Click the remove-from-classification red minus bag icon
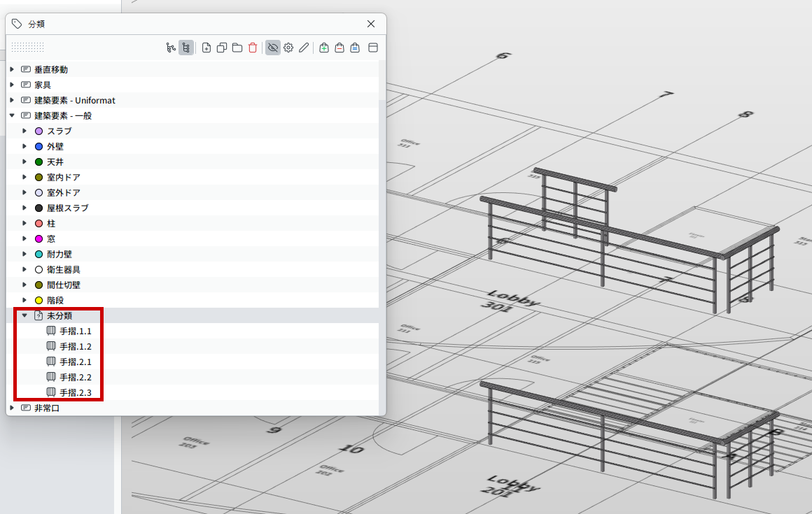812x514 pixels. tap(339, 48)
